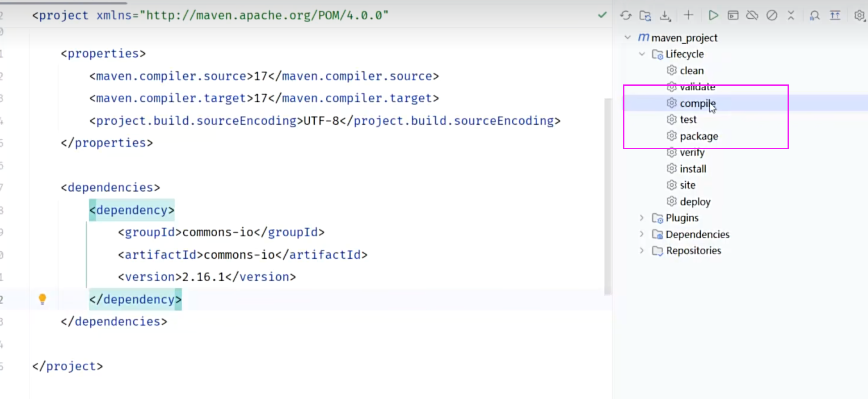
Task: Click Analyze Dependencies magnifier icon
Action: 815,16
